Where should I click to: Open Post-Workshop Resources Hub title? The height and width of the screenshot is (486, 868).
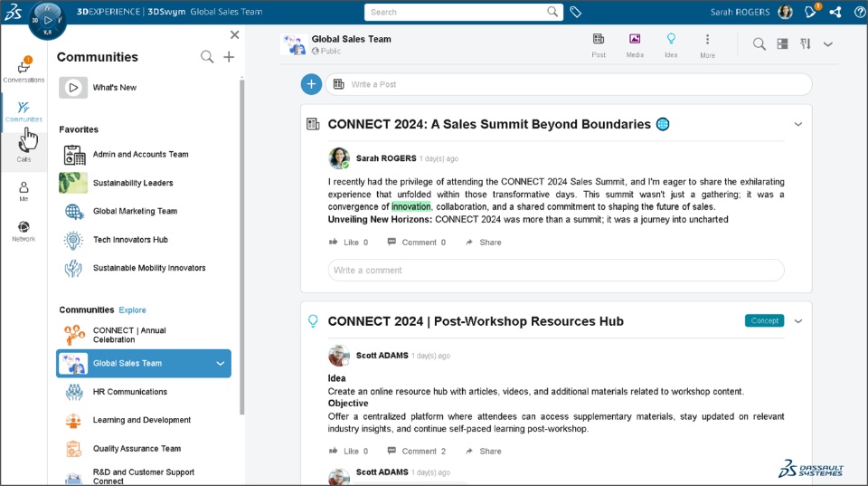[476, 321]
